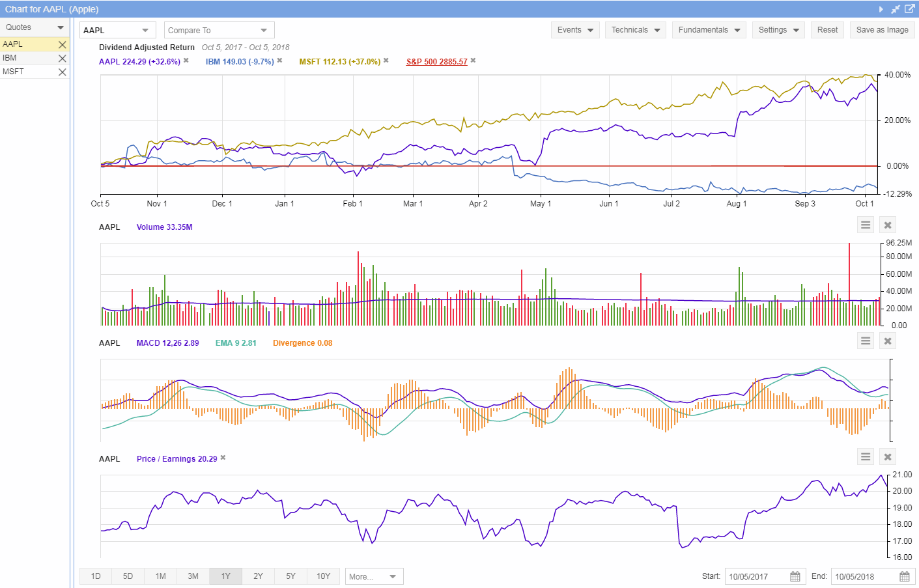Expand the Technicals menu
This screenshot has height=588, width=919.
click(x=636, y=30)
